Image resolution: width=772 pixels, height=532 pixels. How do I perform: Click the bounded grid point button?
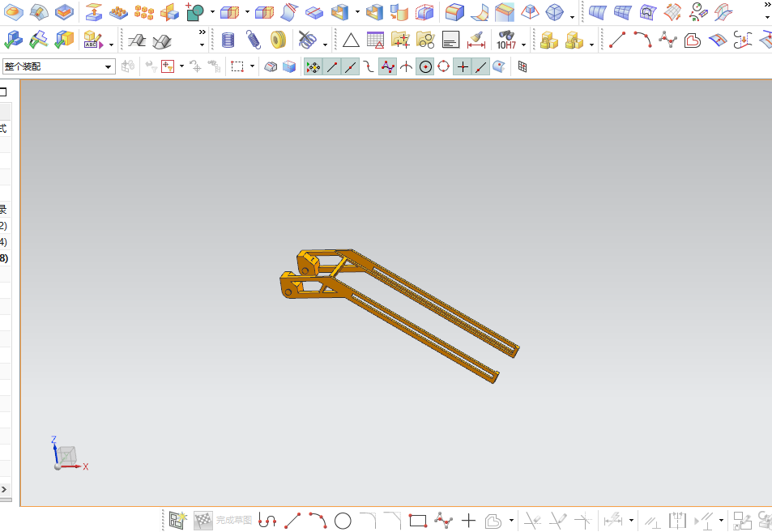coord(522,66)
